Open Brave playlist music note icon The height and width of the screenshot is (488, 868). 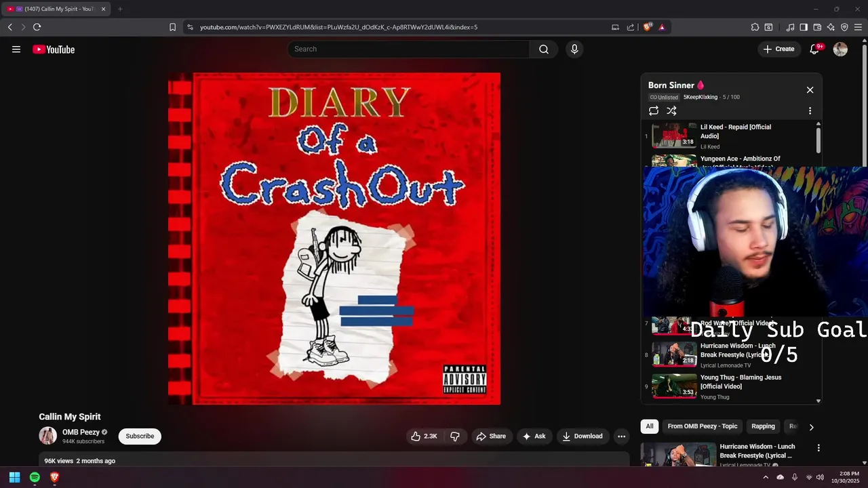(790, 27)
